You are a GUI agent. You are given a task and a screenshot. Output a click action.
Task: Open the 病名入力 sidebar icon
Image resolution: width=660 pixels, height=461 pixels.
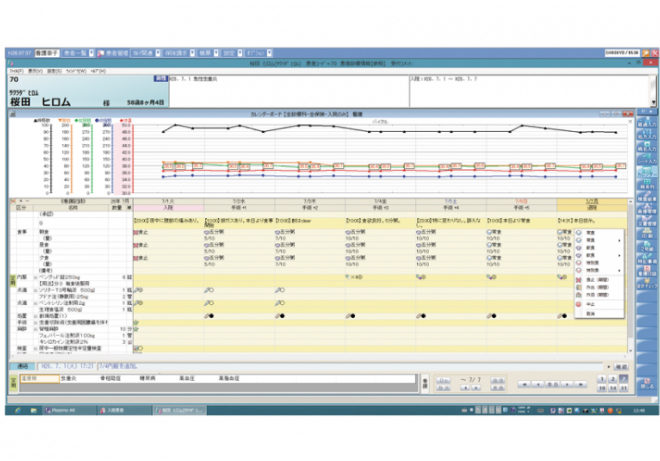pyautogui.click(x=647, y=146)
